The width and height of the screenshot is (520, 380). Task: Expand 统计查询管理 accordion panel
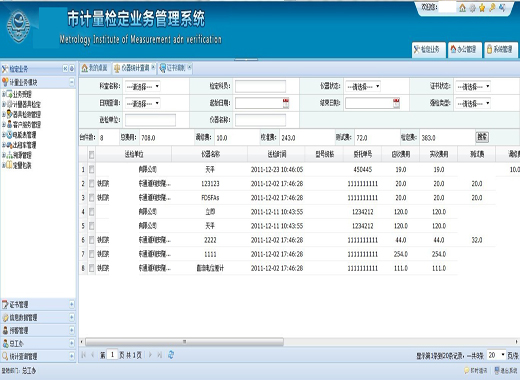click(x=72, y=356)
